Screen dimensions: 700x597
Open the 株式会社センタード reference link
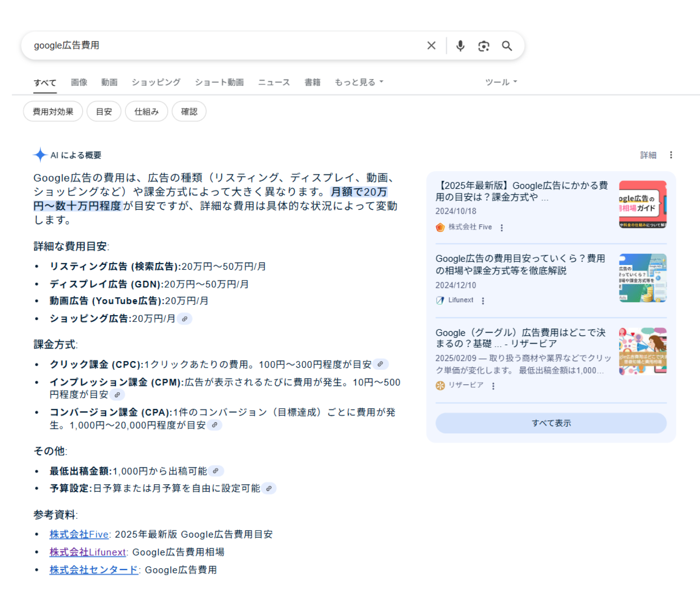[94, 570]
